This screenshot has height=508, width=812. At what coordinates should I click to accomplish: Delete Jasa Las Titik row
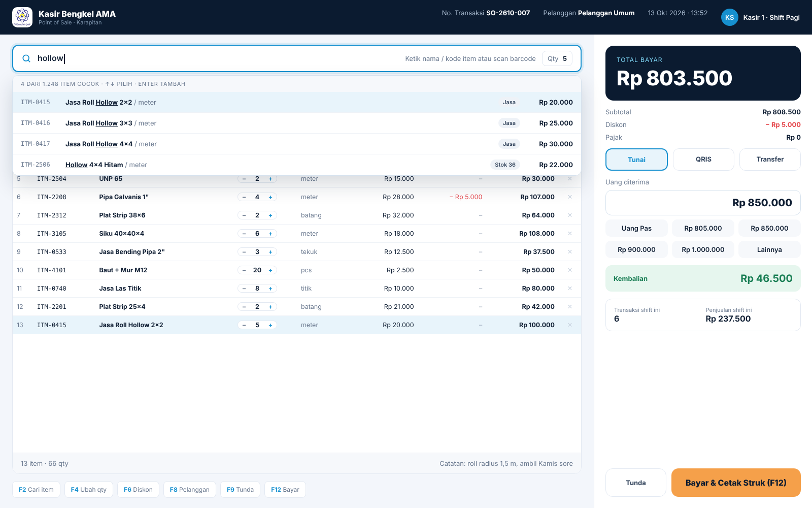(570, 289)
